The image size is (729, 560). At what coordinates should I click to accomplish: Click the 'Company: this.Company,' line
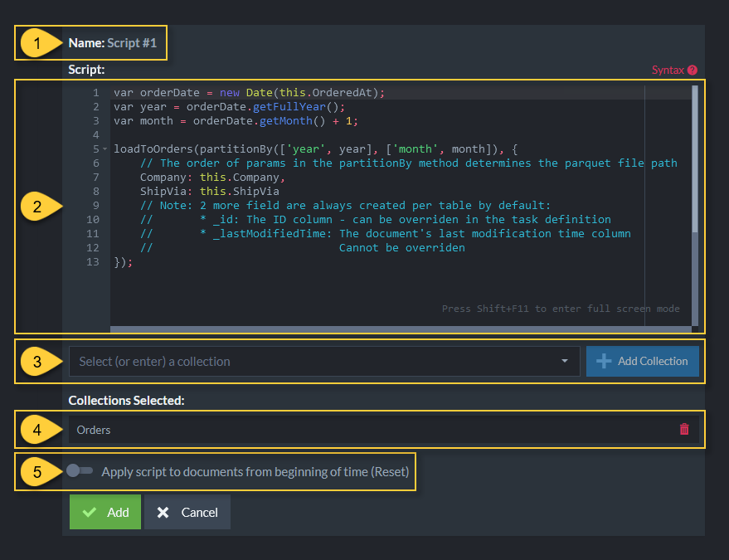click(212, 178)
